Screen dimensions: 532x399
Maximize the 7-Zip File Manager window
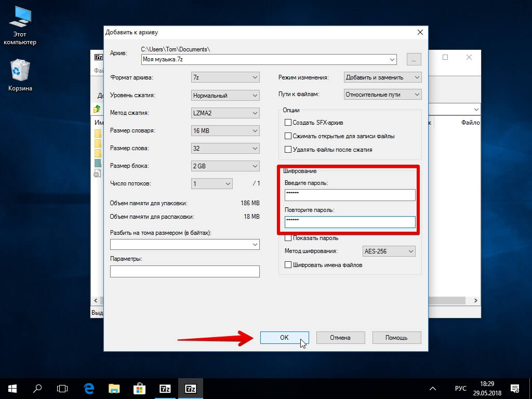445,57
